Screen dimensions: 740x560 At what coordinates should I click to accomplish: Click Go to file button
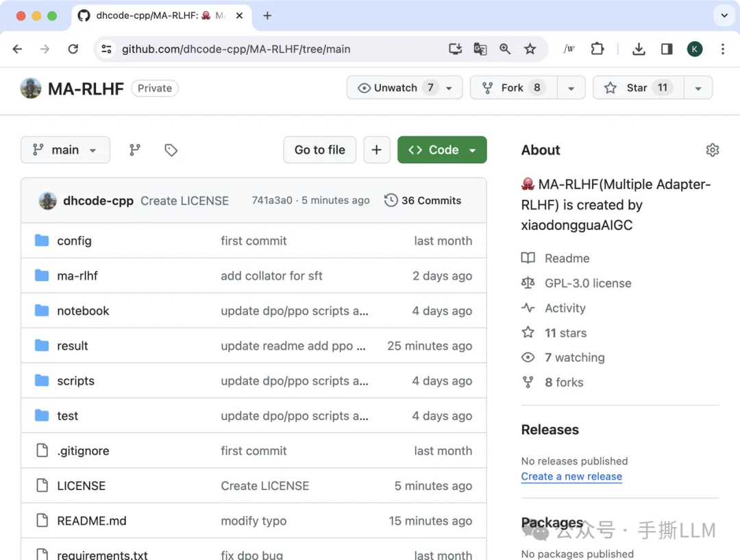click(x=319, y=150)
